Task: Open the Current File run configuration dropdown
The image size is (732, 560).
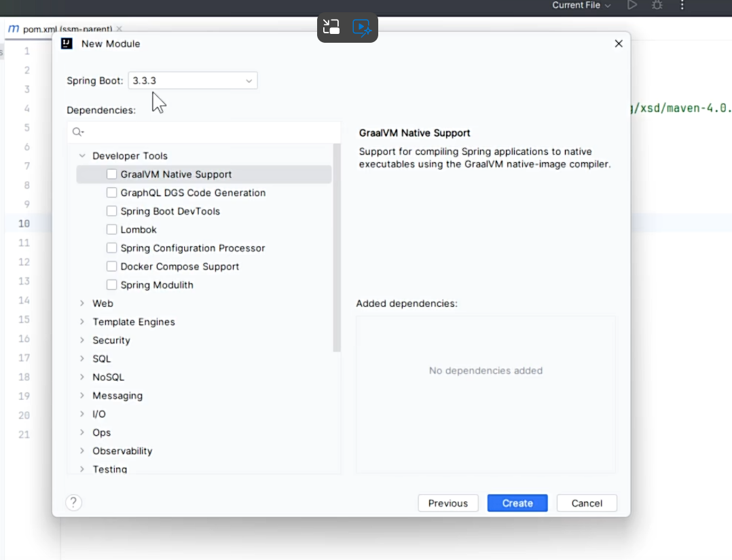Action: [x=581, y=5]
